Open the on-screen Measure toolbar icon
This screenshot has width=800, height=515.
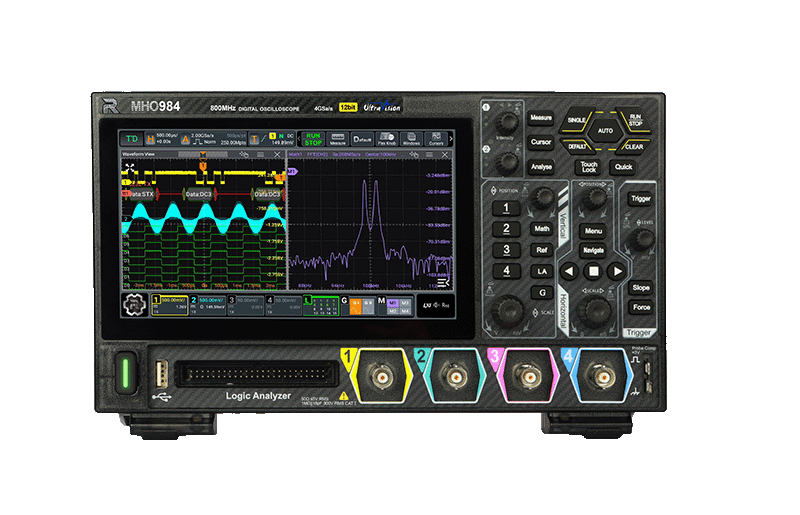(337, 139)
